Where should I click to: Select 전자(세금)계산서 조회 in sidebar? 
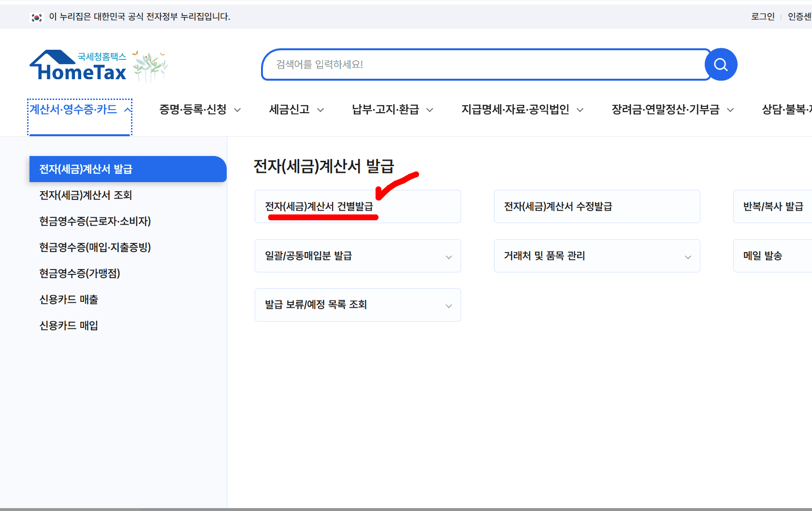(86, 195)
